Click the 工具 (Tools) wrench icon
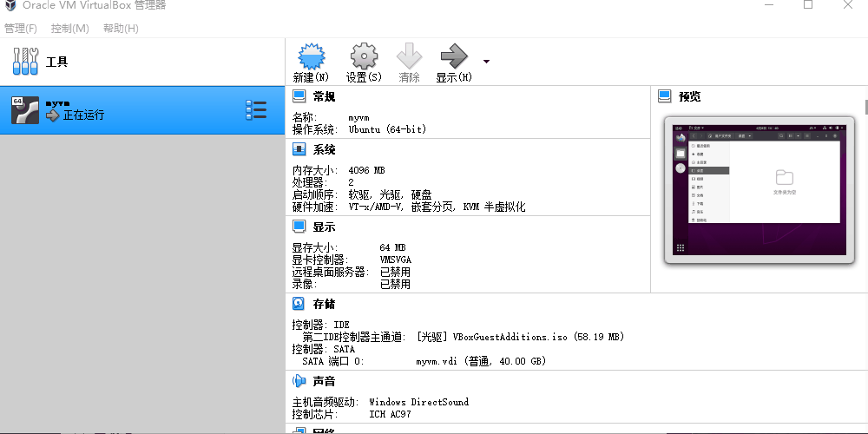The height and width of the screenshot is (434, 868). (27, 62)
